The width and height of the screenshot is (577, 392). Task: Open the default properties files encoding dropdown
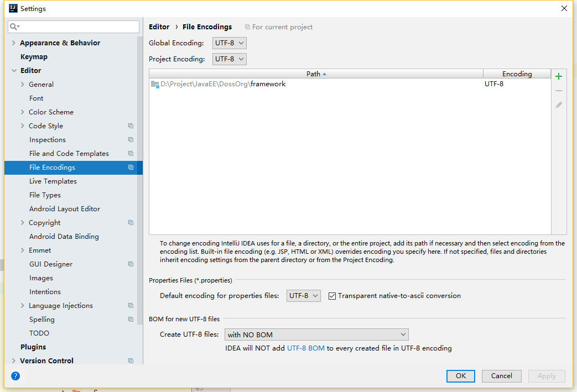(304, 296)
